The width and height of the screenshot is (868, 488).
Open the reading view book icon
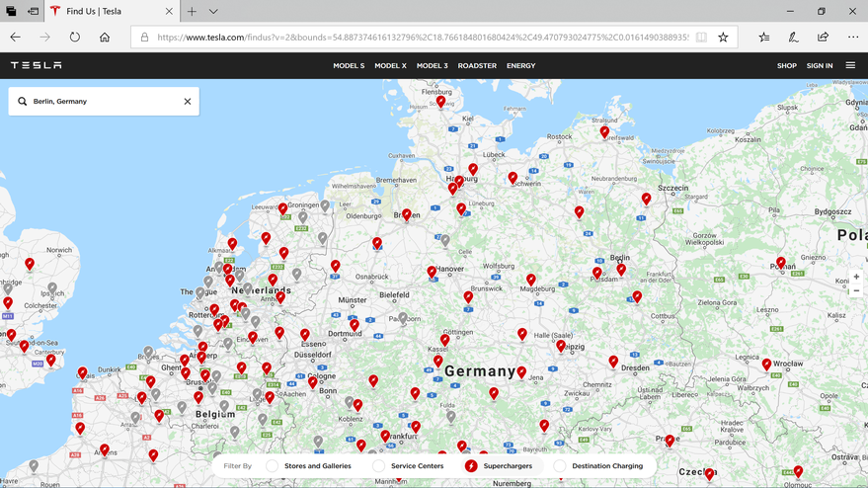tap(701, 38)
